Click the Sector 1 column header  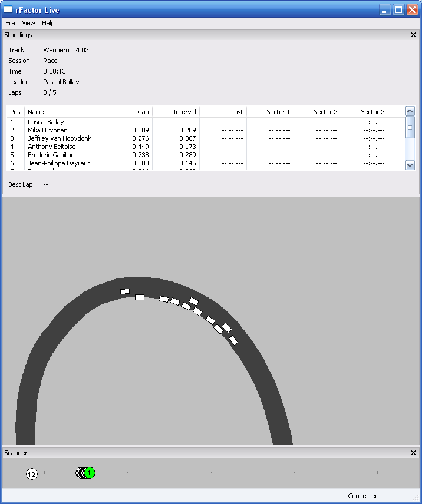coord(270,112)
